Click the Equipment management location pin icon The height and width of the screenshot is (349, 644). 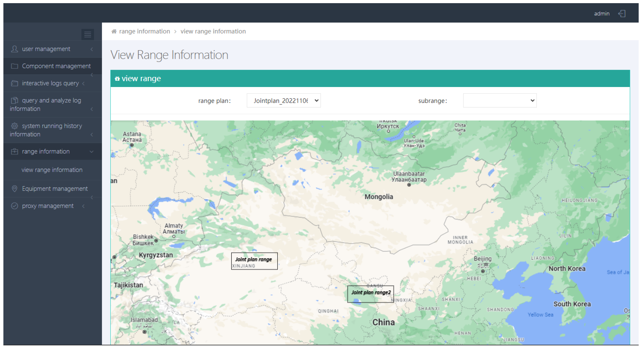(15, 189)
